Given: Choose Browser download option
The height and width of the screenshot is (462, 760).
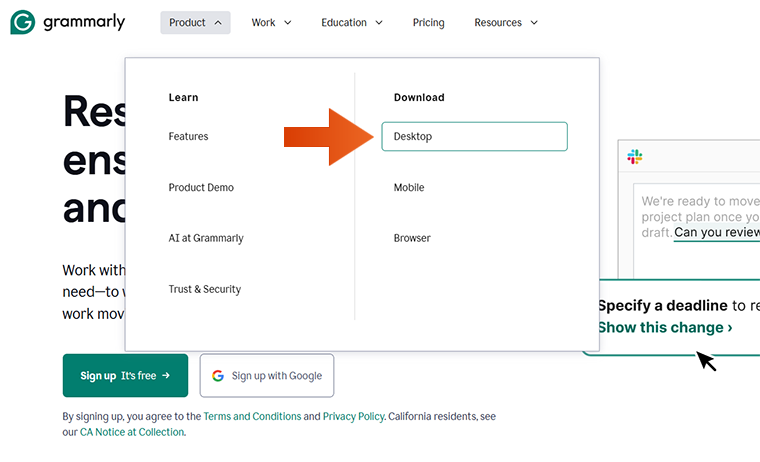Looking at the screenshot, I should tap(412, 239).
